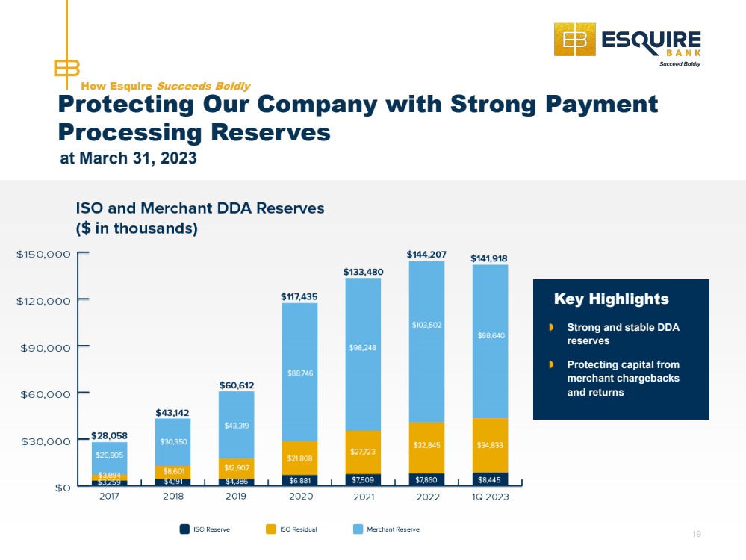
Task: Click the $4,386 ISO reserve segment
Action: [x=237, y=482]
